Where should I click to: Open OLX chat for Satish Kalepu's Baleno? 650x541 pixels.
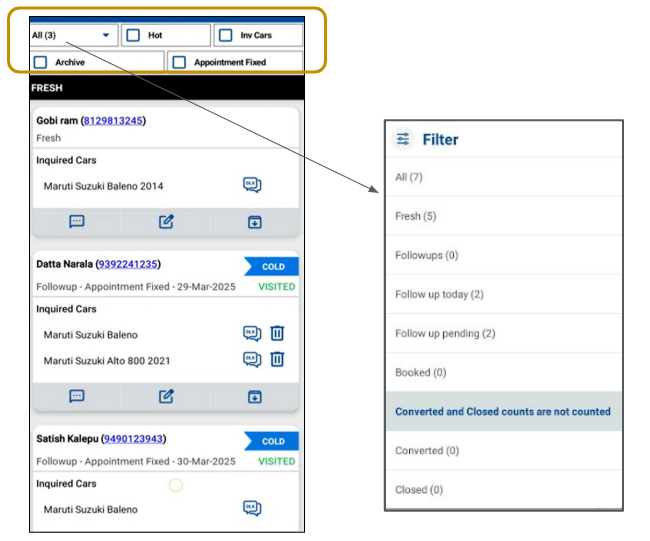252,508
